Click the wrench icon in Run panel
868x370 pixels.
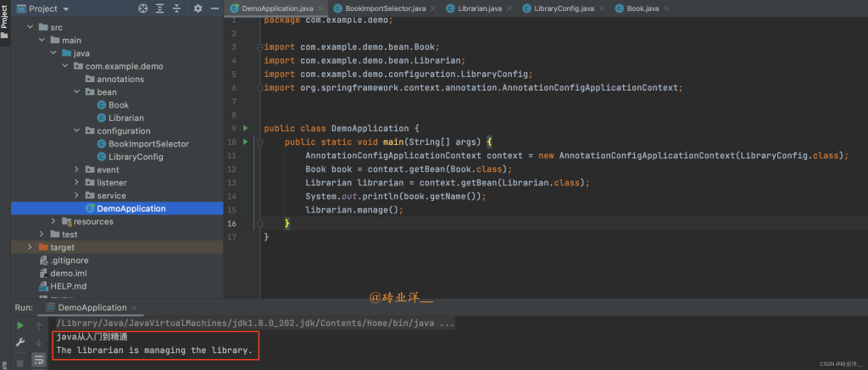click(20, 344)
